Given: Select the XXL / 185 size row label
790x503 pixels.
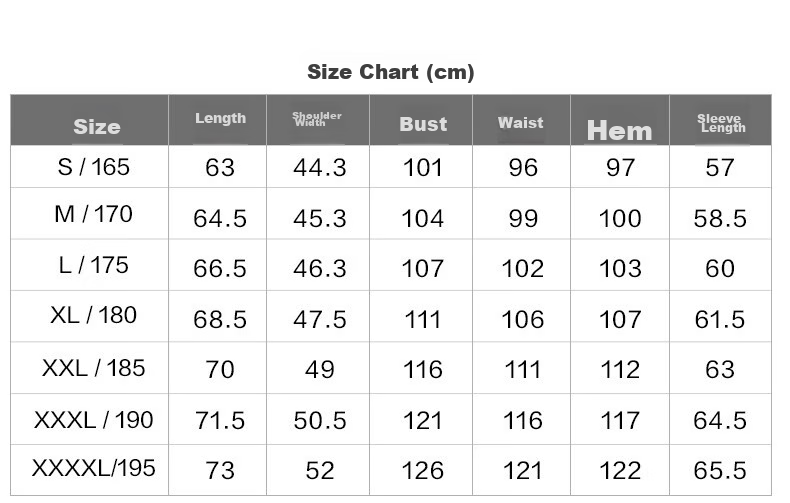Looking at the screenshot, I should [94, 367].
